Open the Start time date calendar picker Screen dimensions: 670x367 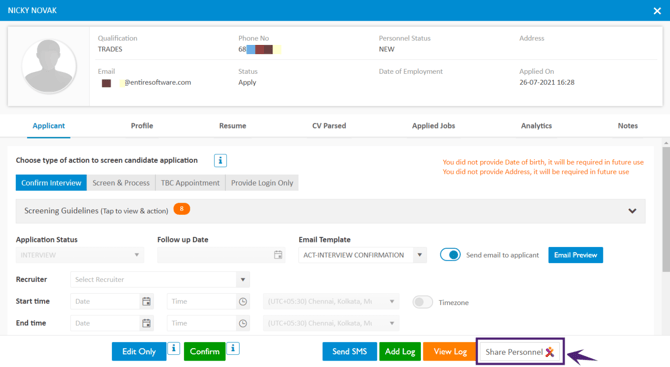click(146, 301)
